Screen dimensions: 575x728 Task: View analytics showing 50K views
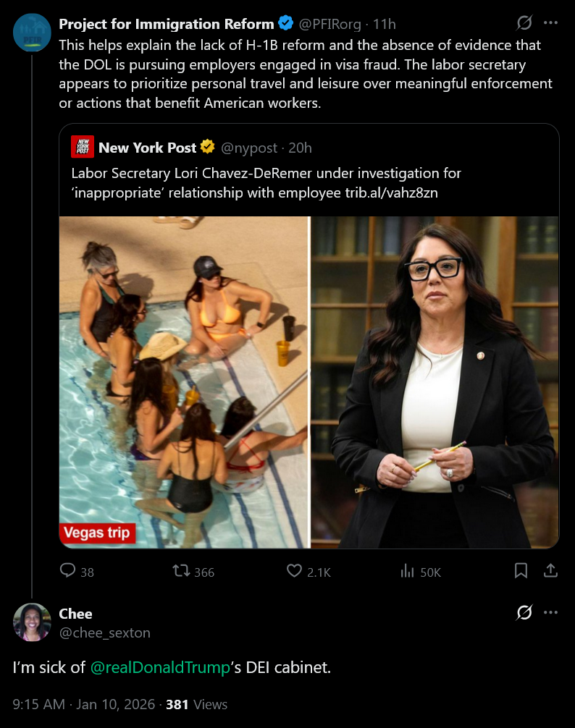407,571
